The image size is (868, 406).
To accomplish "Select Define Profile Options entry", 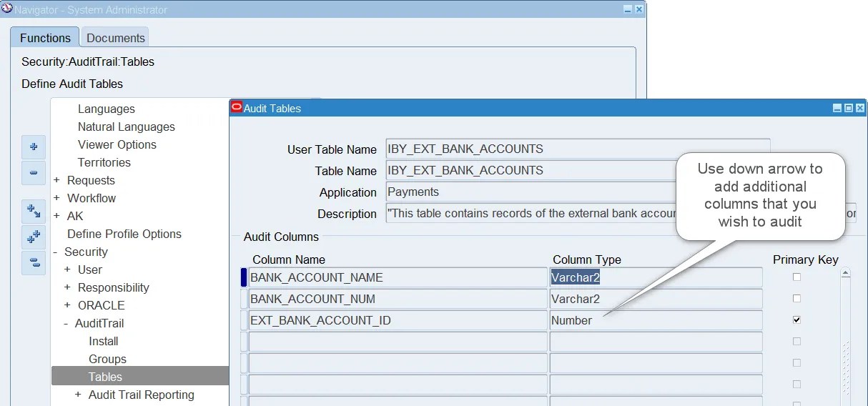I will coord(124,234).
